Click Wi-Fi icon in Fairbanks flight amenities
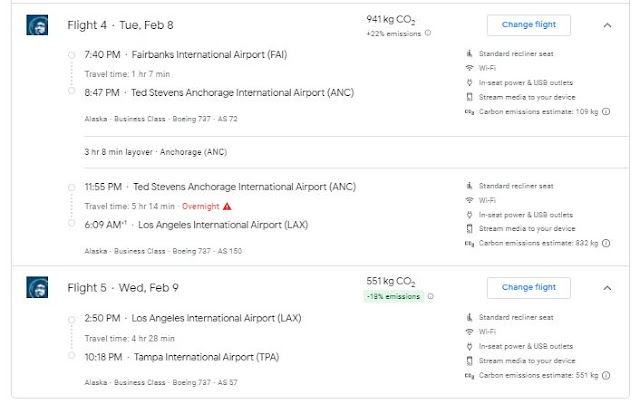Screen dimensions: 640x404 click(x=469, y=66)
